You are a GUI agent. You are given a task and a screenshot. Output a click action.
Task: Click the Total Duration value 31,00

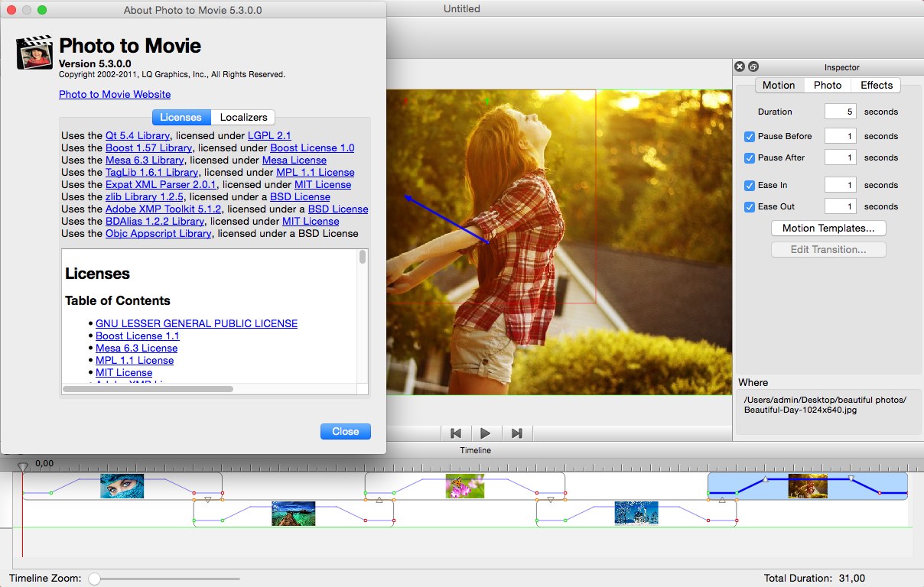852,579
